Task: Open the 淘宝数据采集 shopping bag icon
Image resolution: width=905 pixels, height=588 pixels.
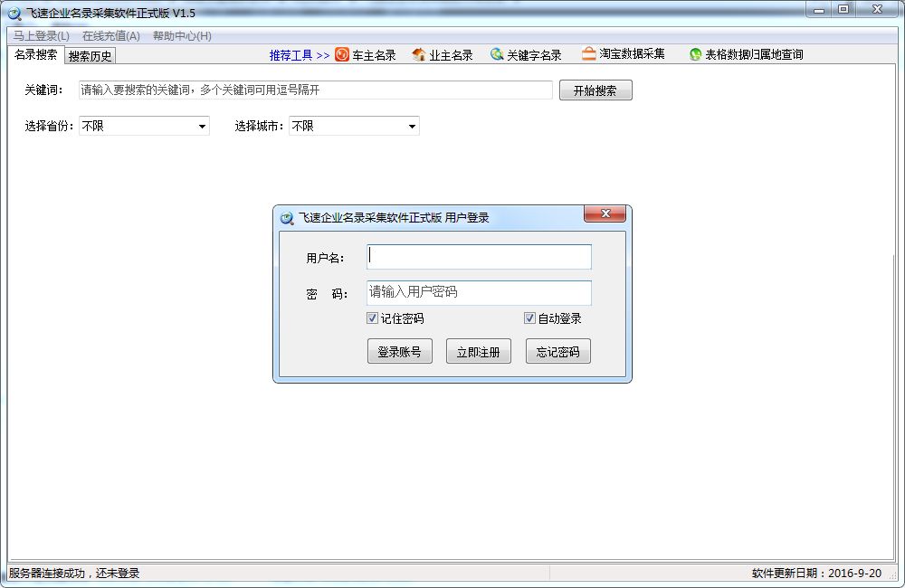Action: tap(588, 53)
